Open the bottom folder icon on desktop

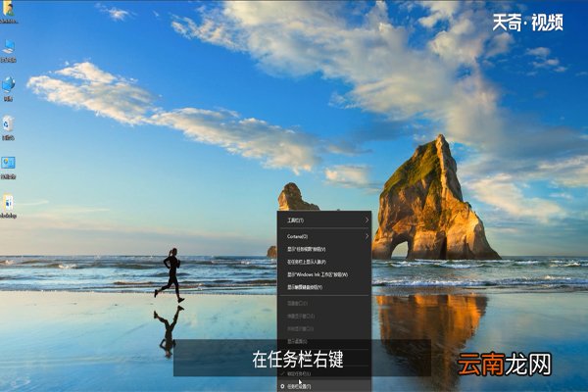(x=8, y=206)
